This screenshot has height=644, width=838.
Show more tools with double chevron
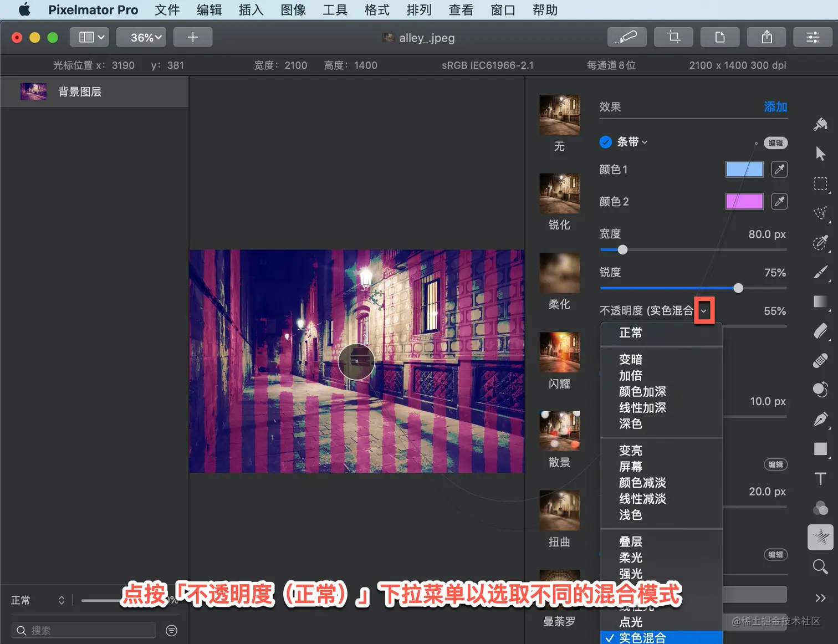[820, 597]
